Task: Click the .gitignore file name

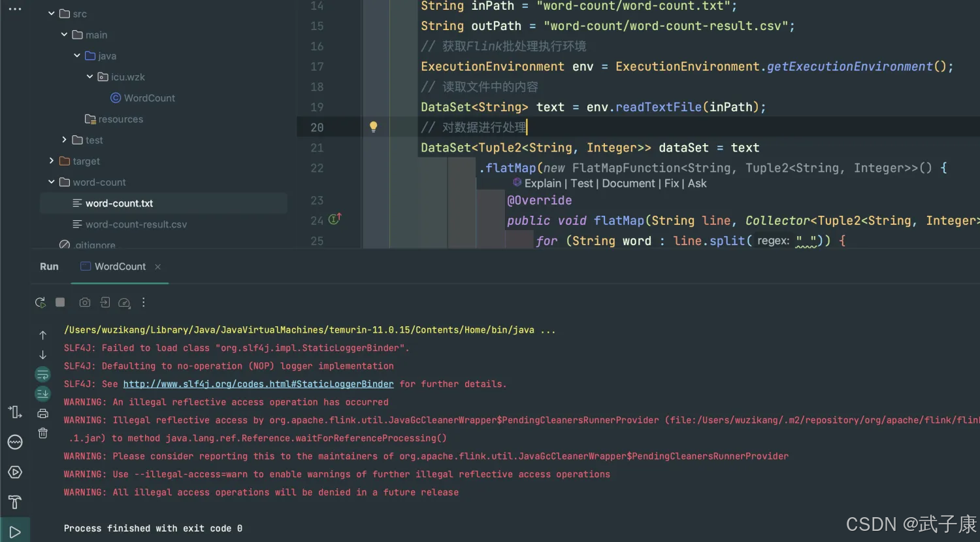Action: click(95, 245)
